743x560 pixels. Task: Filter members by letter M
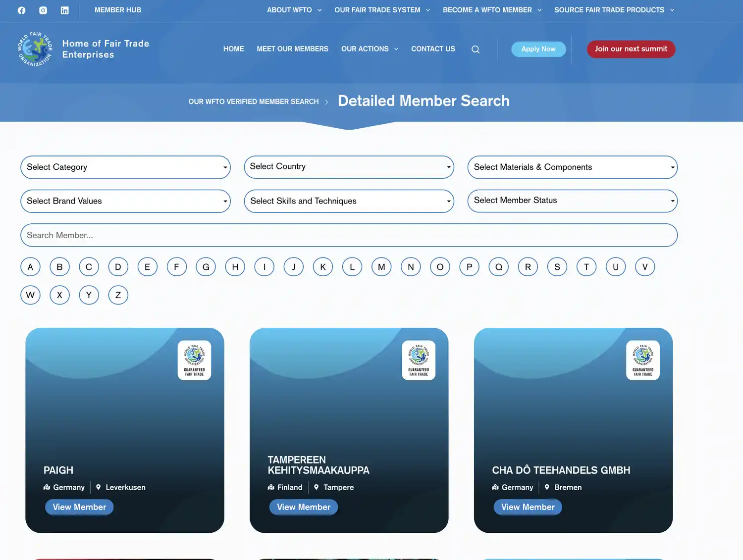(381, 267)
